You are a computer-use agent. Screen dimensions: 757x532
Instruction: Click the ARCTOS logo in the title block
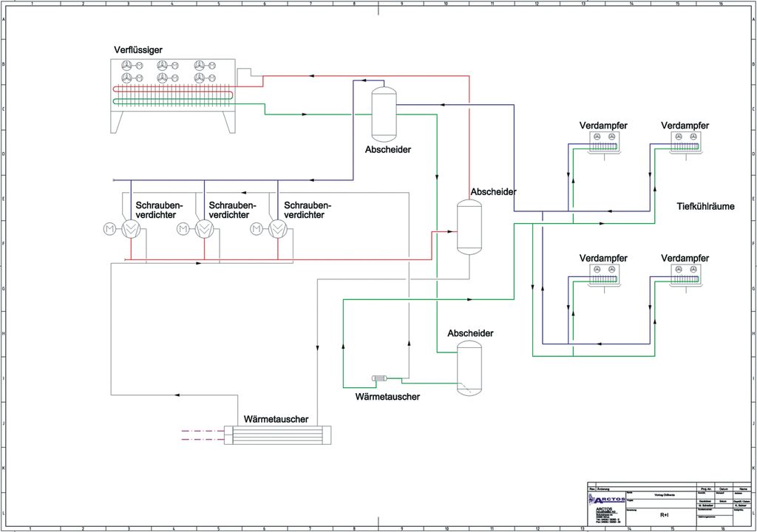pyautogui.click(x=605, y=500)
